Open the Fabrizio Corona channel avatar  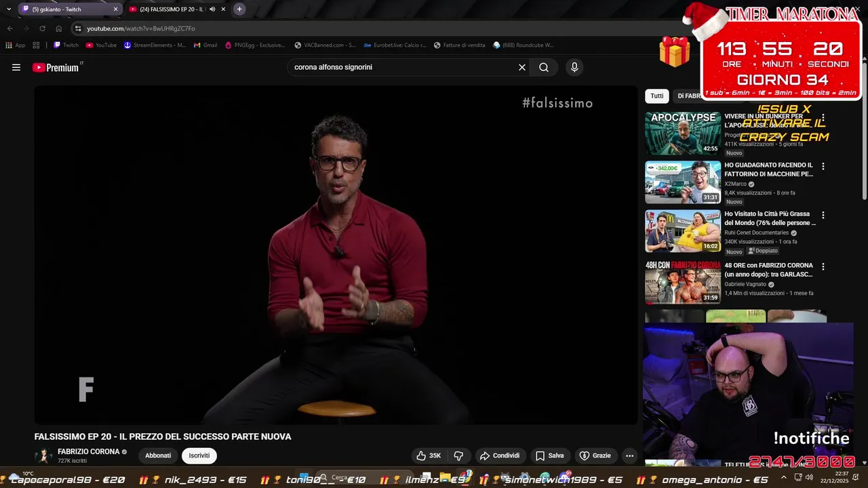[44, 455]
